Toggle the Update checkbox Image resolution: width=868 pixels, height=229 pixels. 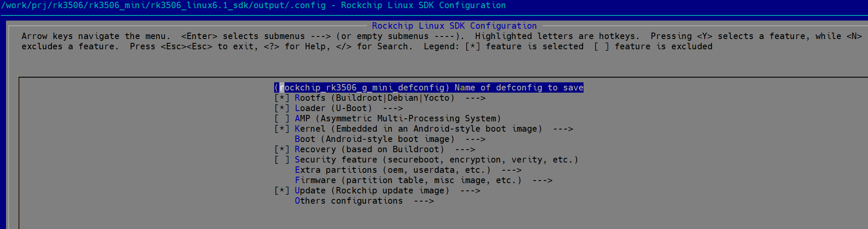click(x=282, y=190)
